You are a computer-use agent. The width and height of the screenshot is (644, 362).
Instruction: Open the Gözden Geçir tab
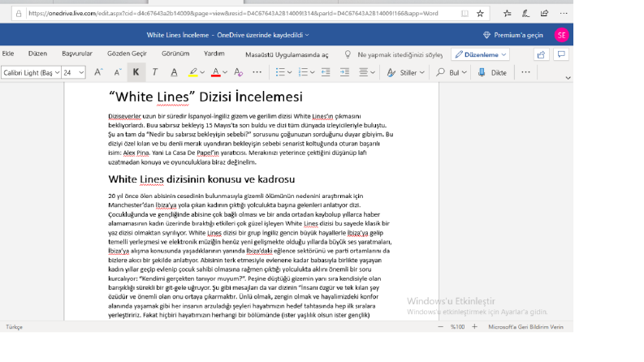[x=127, y=54]
